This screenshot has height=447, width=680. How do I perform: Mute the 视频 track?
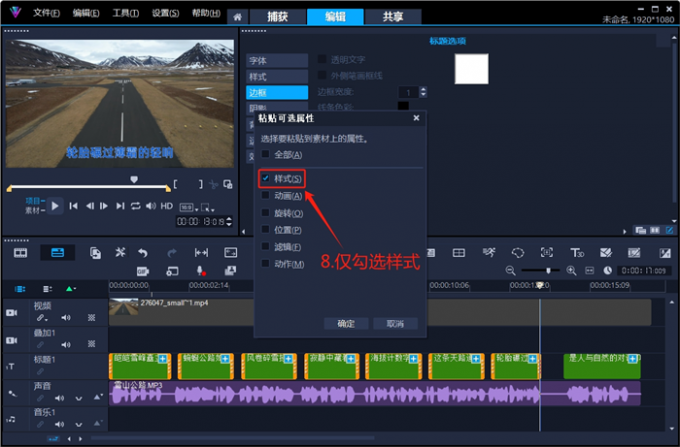pyautogui.click(x=66, y=318)
